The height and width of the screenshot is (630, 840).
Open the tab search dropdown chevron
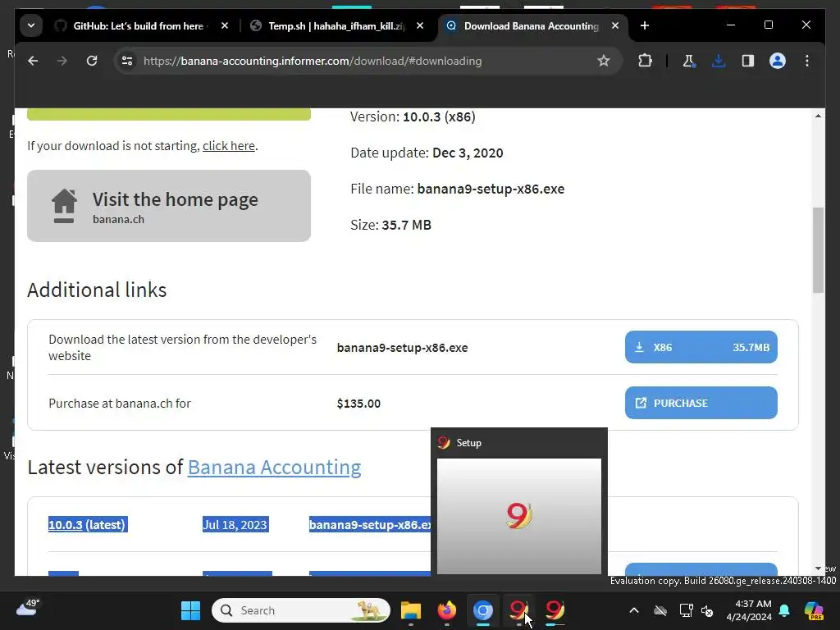31,25
